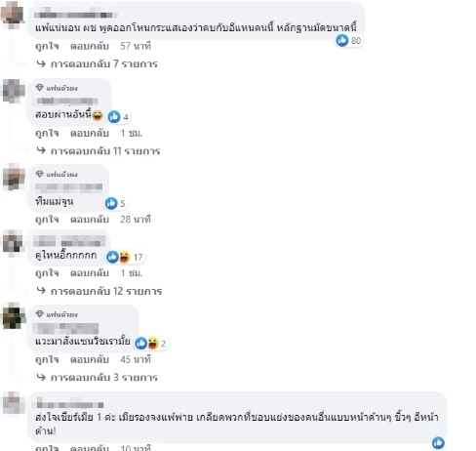The image size is (476, 451).
Task: Reply to the comment posted 45 minutes ago
Action: (x=90, y=359)
